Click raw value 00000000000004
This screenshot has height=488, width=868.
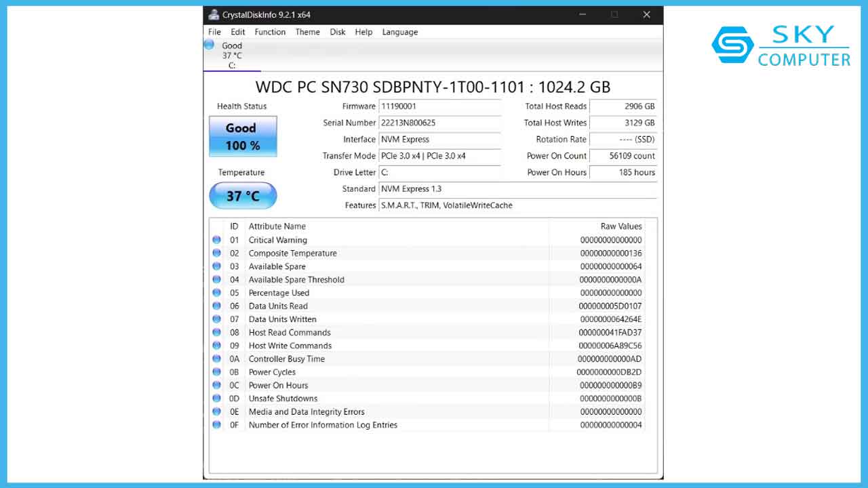[x=611, y=425]
